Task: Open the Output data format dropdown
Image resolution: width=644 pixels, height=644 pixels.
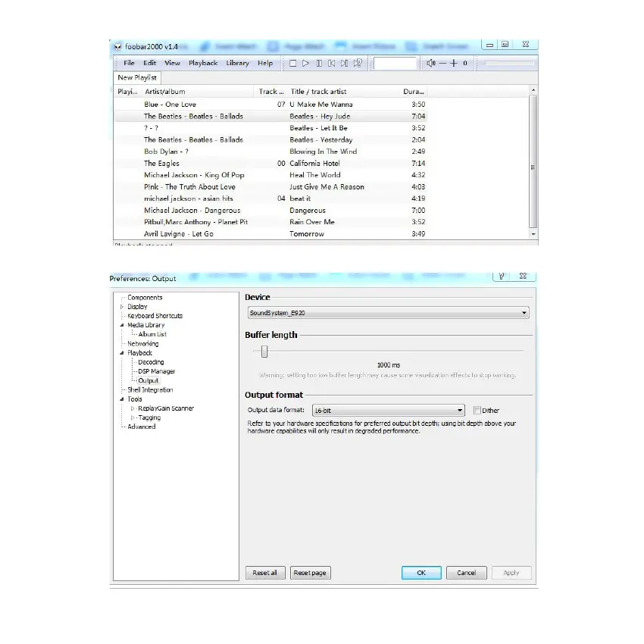Action: [388, 411]
